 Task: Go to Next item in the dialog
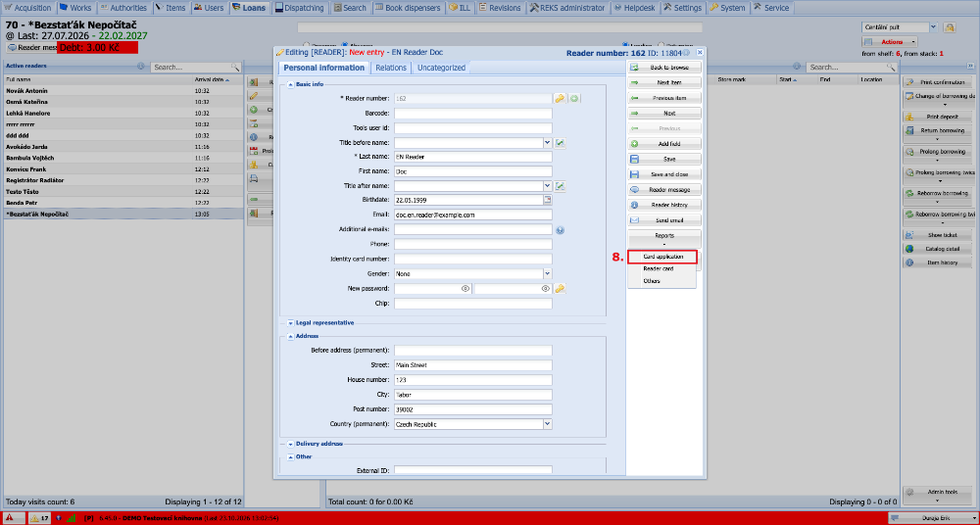coord(664,82)
